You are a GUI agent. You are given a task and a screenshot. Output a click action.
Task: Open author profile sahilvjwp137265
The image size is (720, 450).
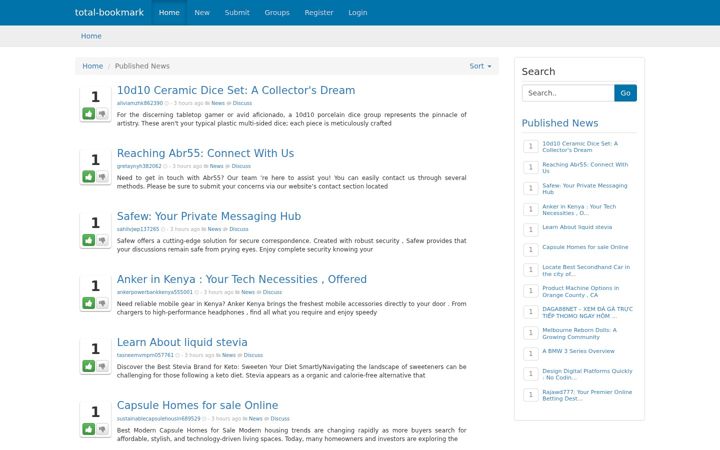pos(138,229)
